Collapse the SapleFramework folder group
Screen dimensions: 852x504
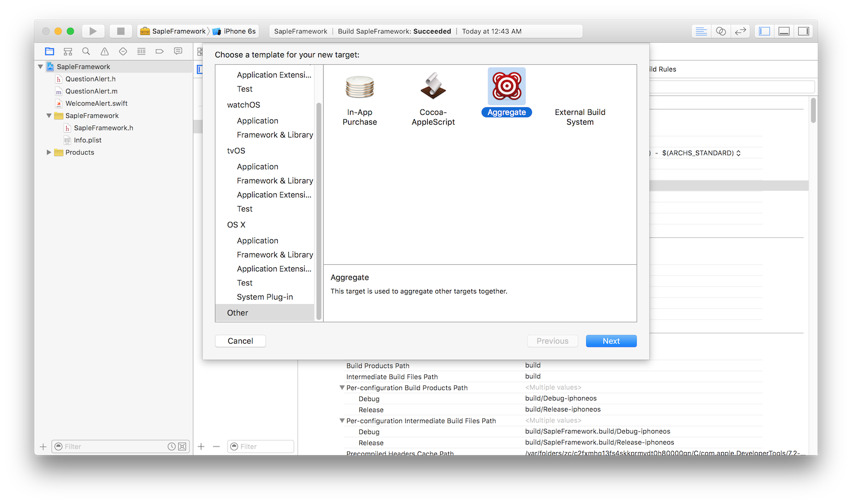coord(49,116)
